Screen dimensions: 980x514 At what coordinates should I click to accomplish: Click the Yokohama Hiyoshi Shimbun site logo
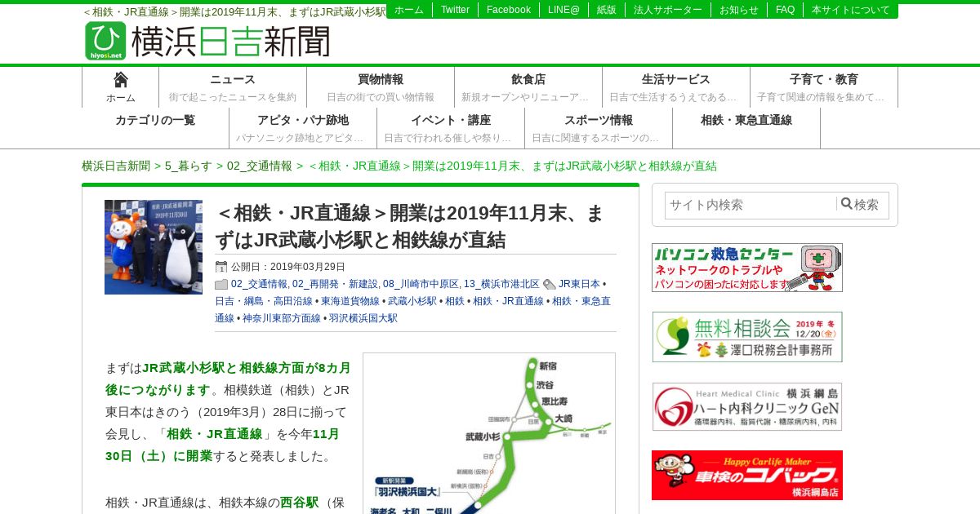[x=207, y=41]
